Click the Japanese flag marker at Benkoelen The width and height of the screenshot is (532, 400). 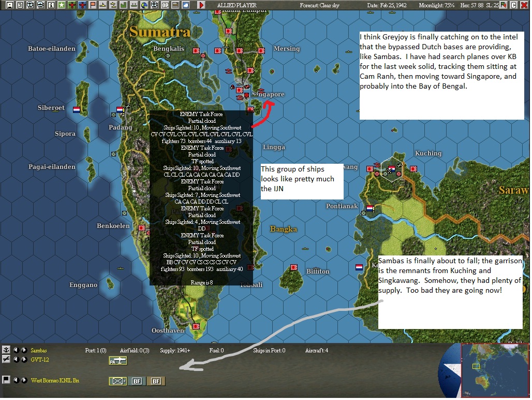(142, 227)
